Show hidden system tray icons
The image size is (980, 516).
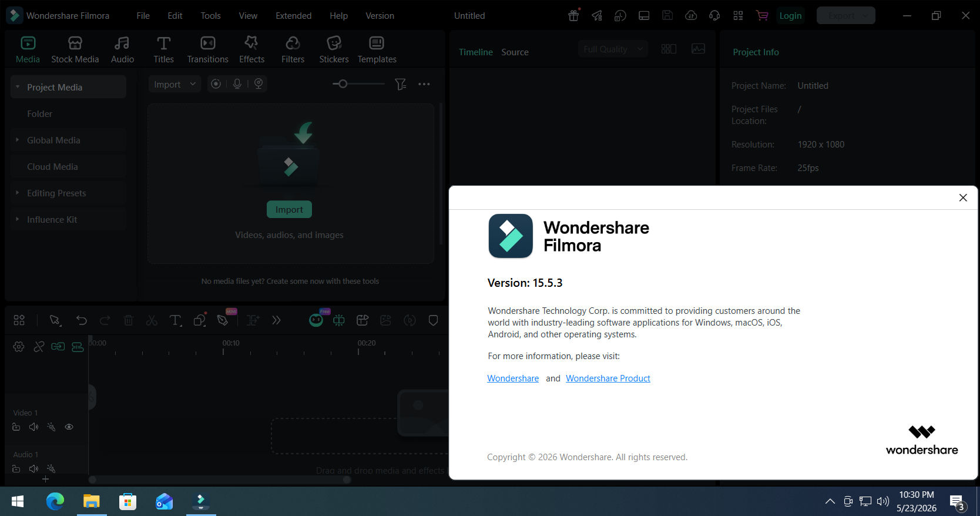click(x=830, y=501)
